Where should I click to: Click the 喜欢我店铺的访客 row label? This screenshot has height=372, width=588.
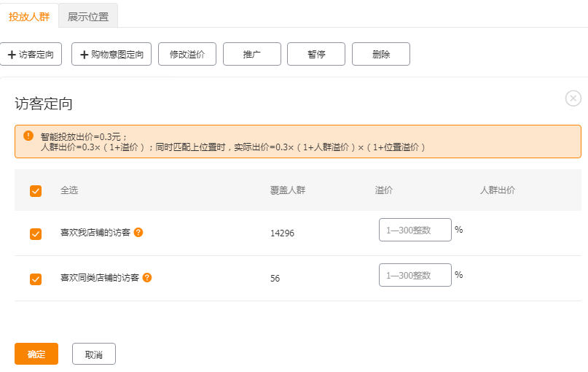point(95,233)
